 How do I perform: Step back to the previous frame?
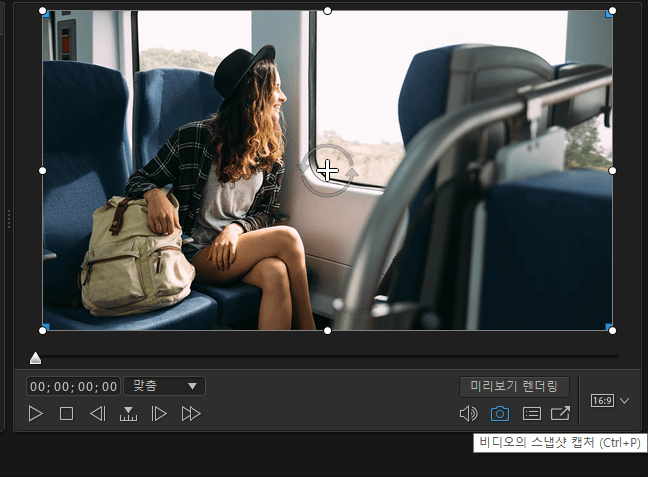98,414
